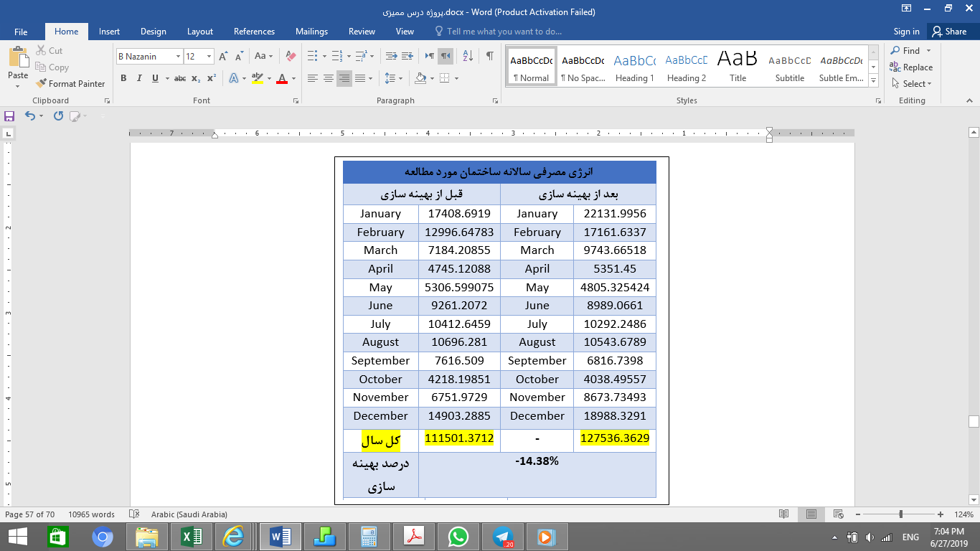Open Excel from the Windows taskbar
This screenshot has width=980, height=551.
coord(191,537)
